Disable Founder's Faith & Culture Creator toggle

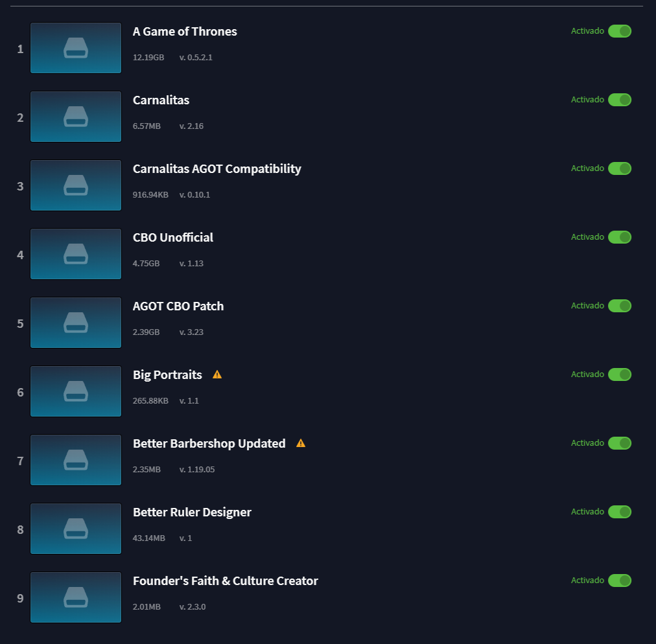(620, 581)
